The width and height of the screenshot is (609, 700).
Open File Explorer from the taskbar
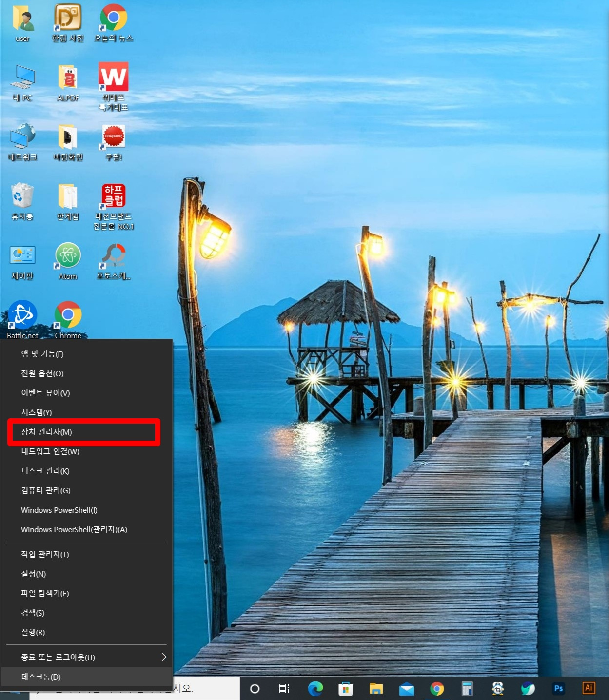(376, 688)
